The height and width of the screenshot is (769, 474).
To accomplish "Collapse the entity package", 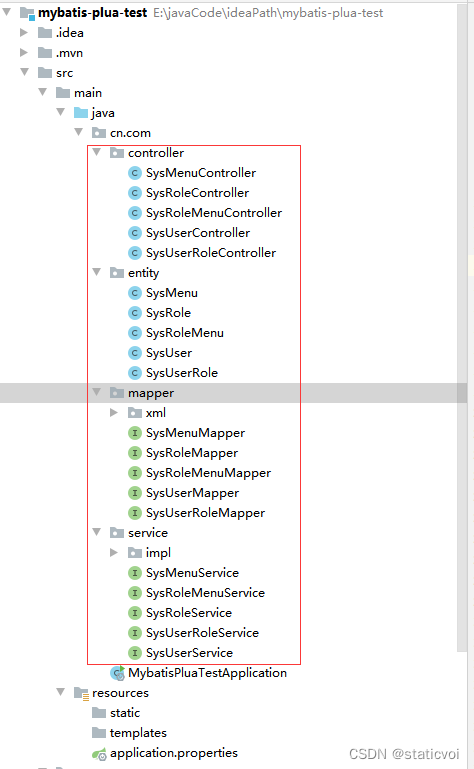I will click(x=97, y=272).
